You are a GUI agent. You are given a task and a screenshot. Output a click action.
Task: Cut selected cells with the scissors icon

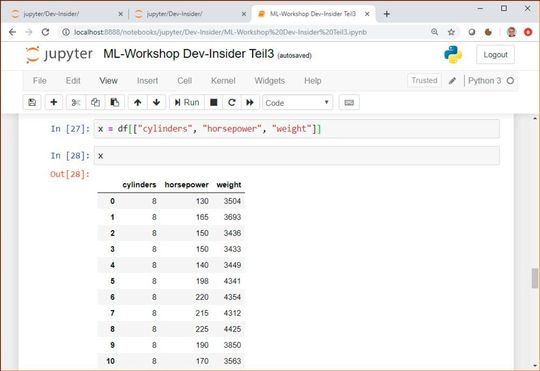coord(76,102)
